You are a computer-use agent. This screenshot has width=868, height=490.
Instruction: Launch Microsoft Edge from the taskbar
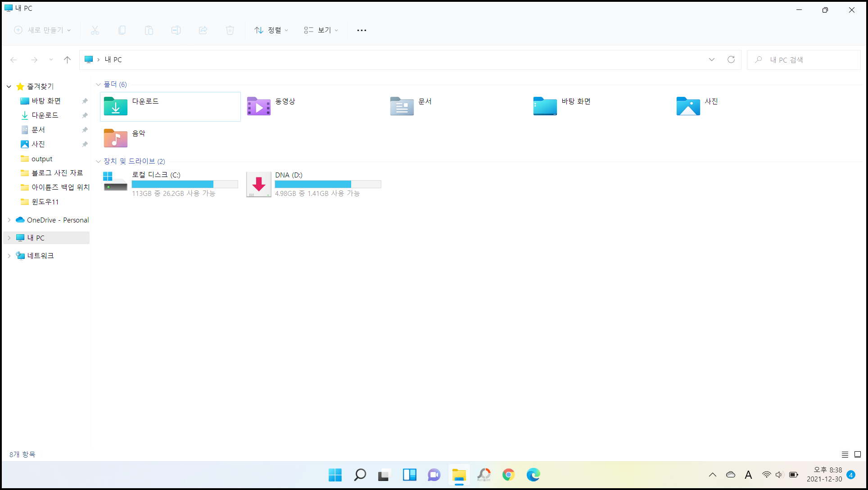coord(533,475)
